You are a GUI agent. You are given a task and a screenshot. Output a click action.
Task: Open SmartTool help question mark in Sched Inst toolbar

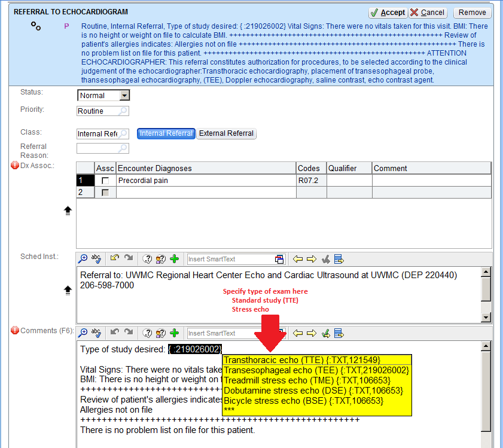click(147, 258)
